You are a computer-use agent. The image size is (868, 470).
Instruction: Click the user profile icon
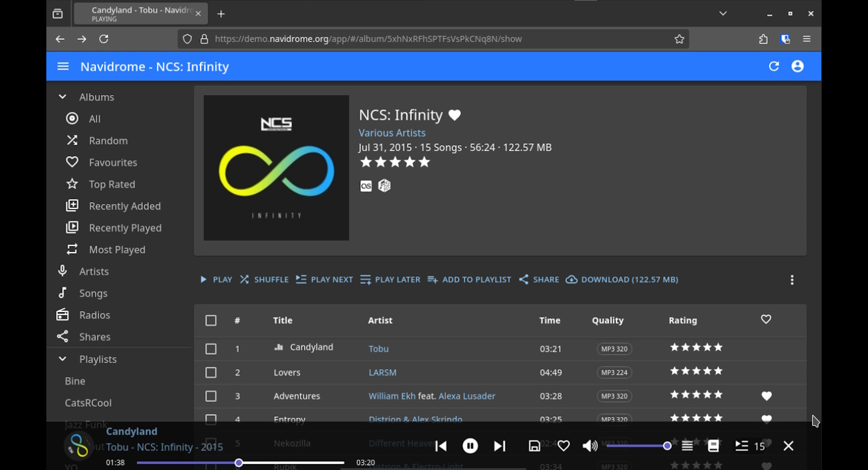[x=797, y=66]
